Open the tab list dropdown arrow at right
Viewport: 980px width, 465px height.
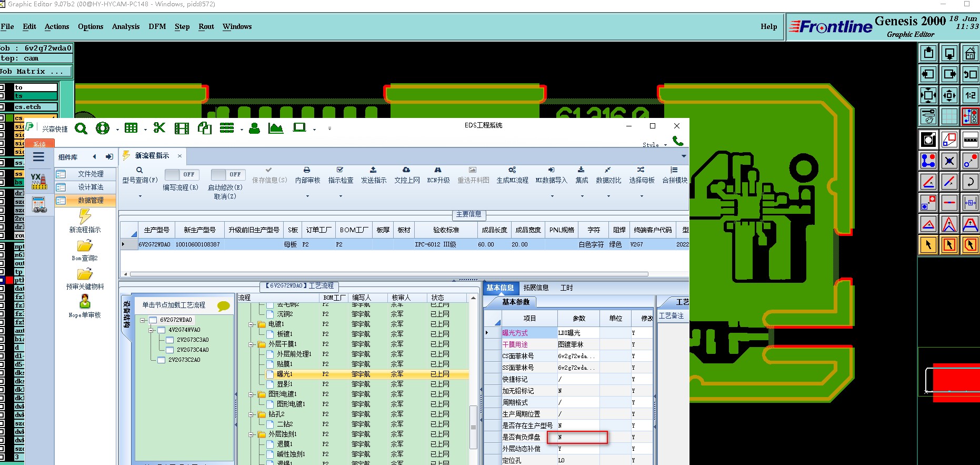tap(684, 156)
